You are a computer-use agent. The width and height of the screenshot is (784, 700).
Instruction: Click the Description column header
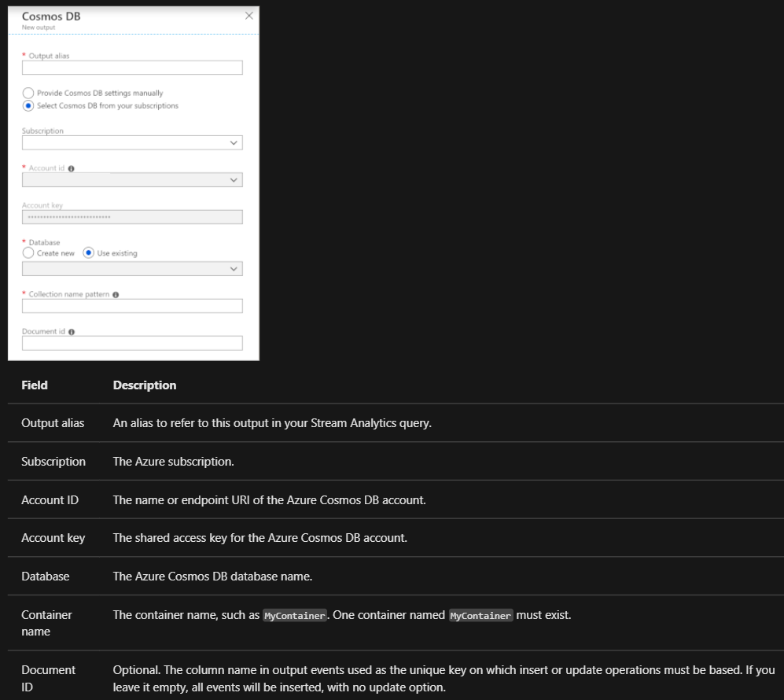(x=144, y=385)
